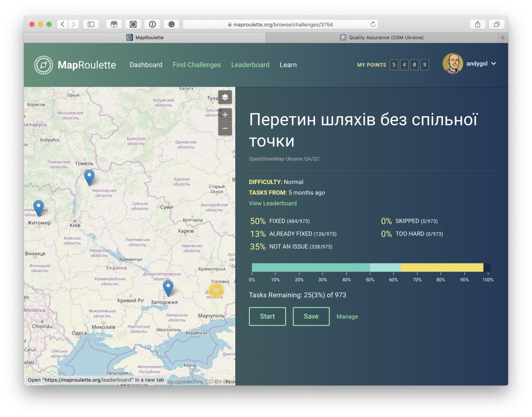532x417 pixels.
Task: Open the Dashboard nav item
Action: [146, 65]
